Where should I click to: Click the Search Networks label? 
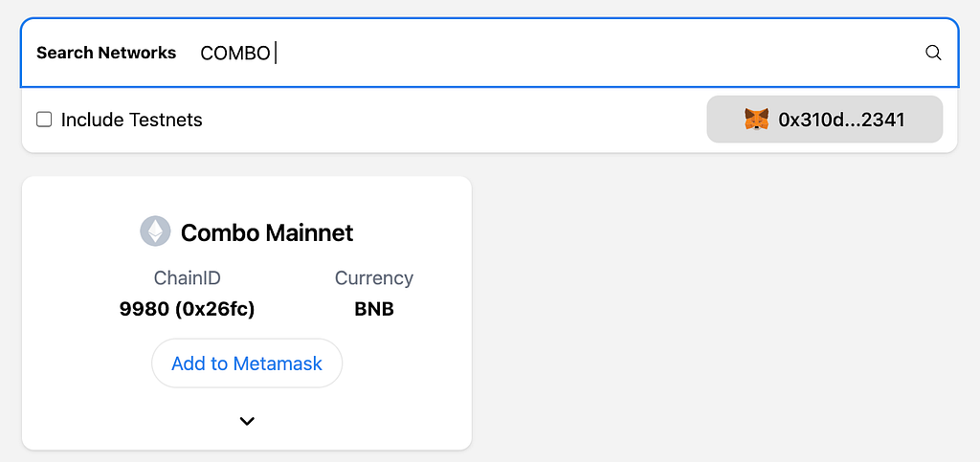click(106, 53)
